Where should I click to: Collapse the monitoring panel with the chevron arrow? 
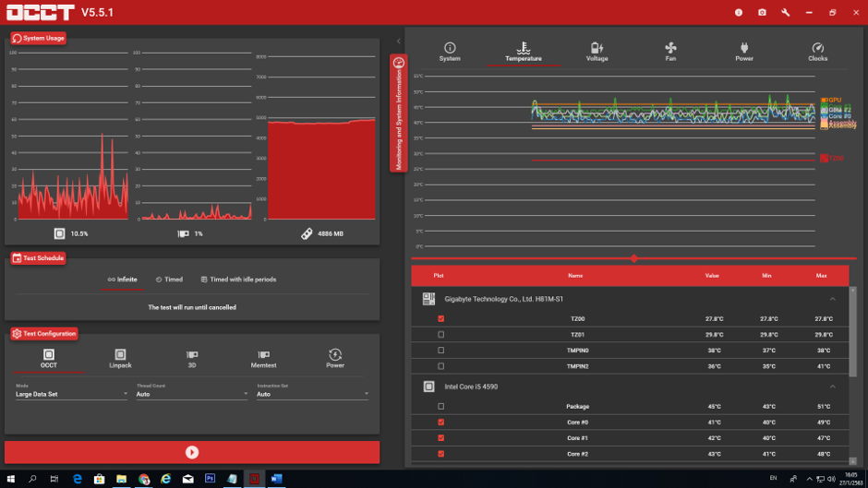click(399, 41)
